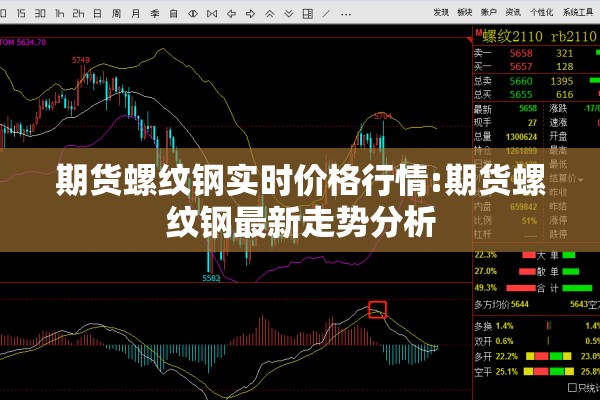Viewport: 600px width, 400px height.
Task: Click the 螺纹2110 contract title
Action: click(x=512, y=36)
